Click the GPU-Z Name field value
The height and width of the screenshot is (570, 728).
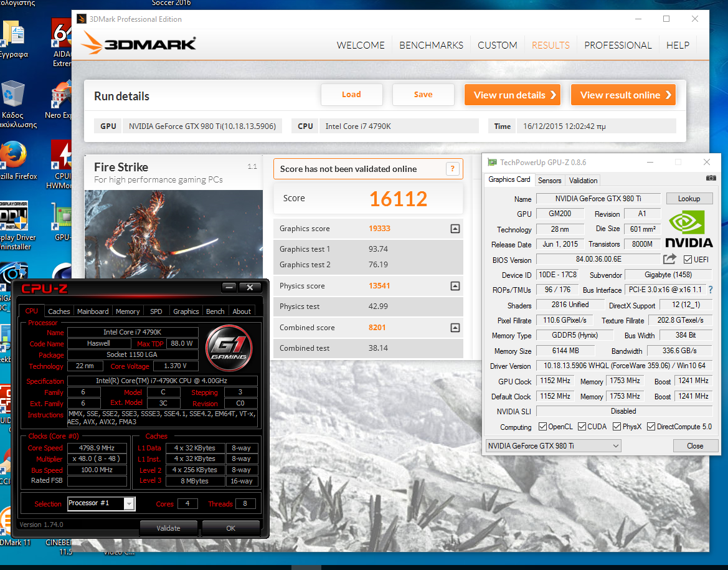tap(598, 198)
